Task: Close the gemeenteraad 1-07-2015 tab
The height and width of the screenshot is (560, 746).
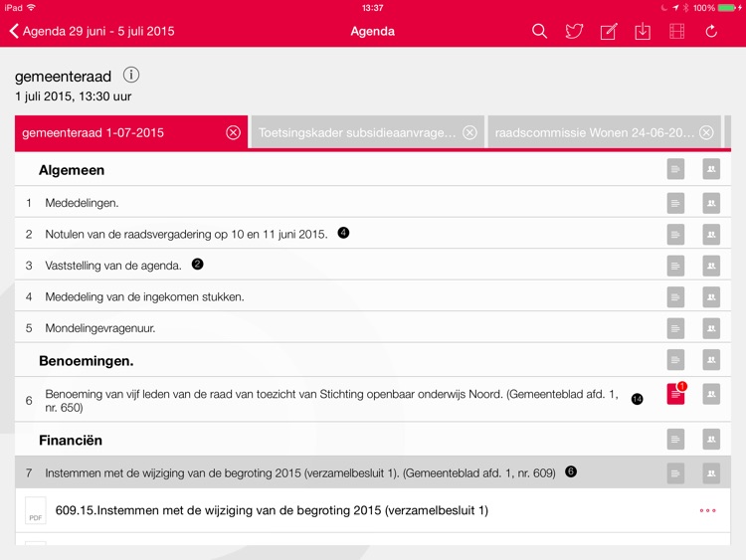Action: (x=233, y=132)
